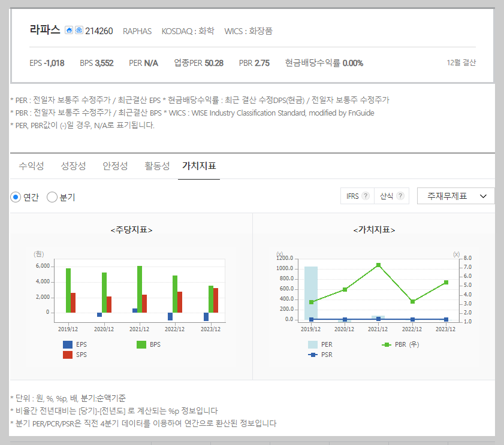Click the 업종PER 50.28 value text

[x=199, y=62]
